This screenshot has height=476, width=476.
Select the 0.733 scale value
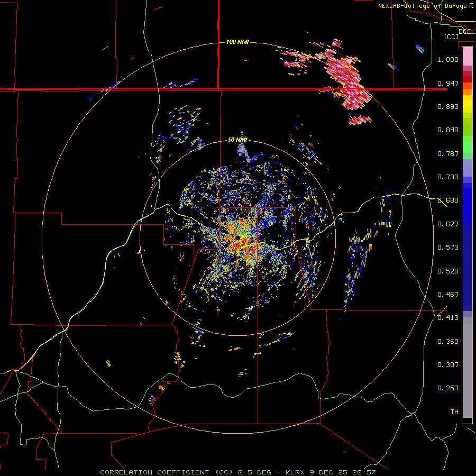tap(448, 177)
